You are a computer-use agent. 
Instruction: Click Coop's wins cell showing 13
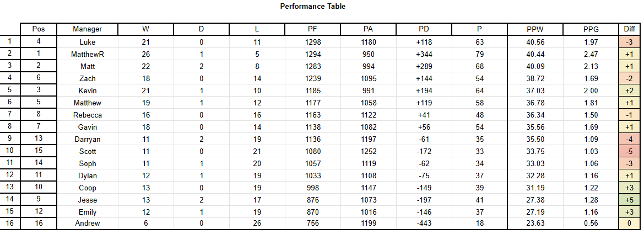pyautogui.click(x=145, y=188)
